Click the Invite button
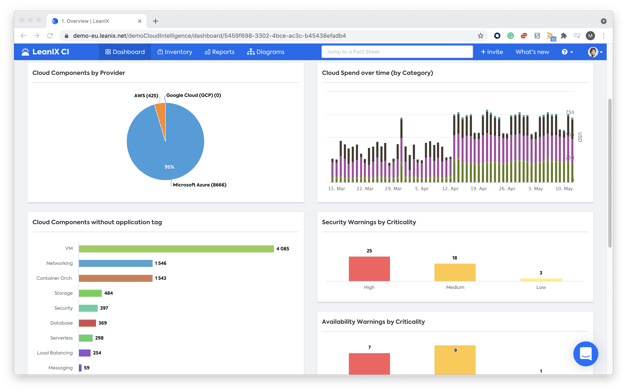Image resolution: width=627 pixels, height=392 pixels. 491,52
